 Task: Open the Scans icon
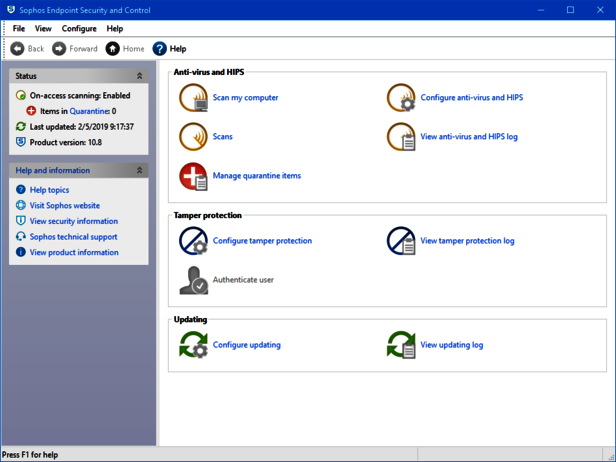coord(193,137)
